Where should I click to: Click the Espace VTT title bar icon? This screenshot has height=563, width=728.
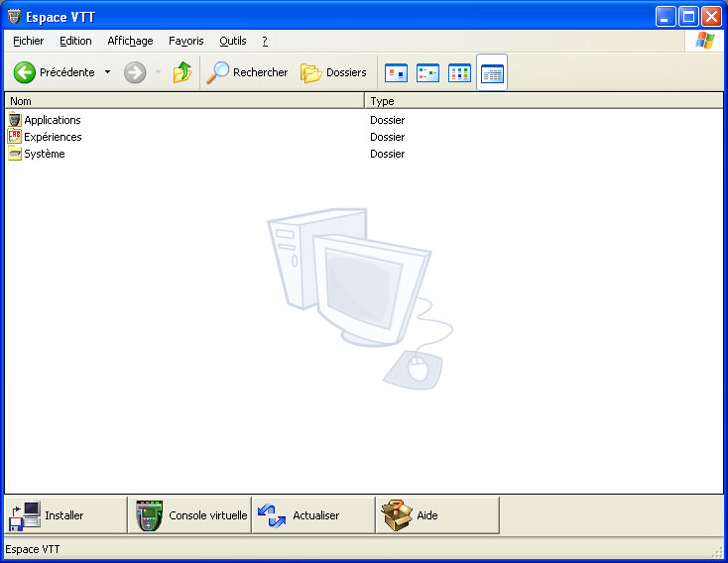(x=15, y=17)
